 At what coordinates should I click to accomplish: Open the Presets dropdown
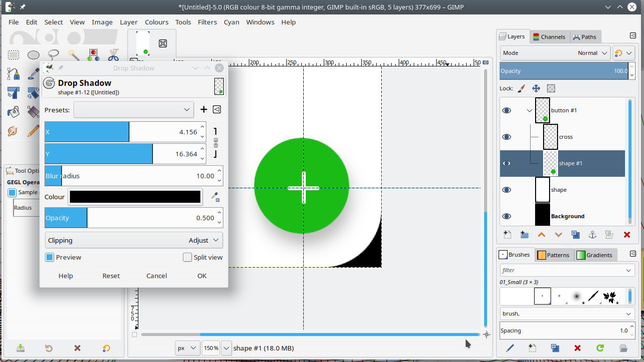click(x=133, y=110)
